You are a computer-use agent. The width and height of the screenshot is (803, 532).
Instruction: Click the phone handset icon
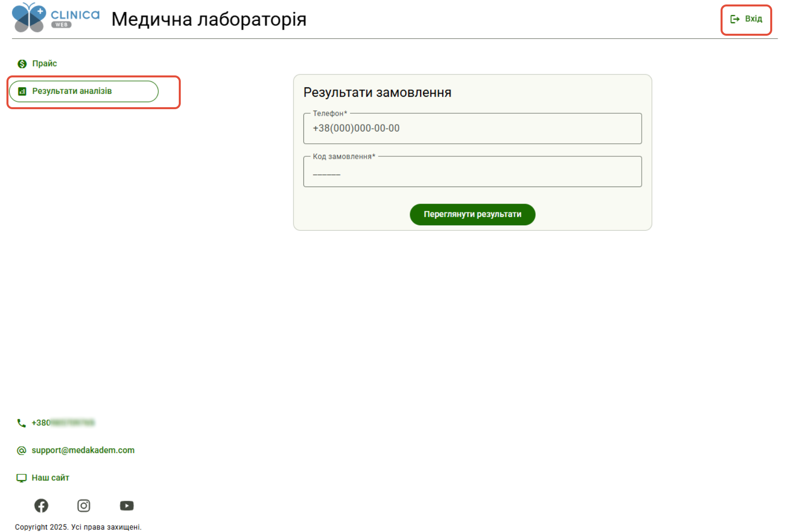21,423
